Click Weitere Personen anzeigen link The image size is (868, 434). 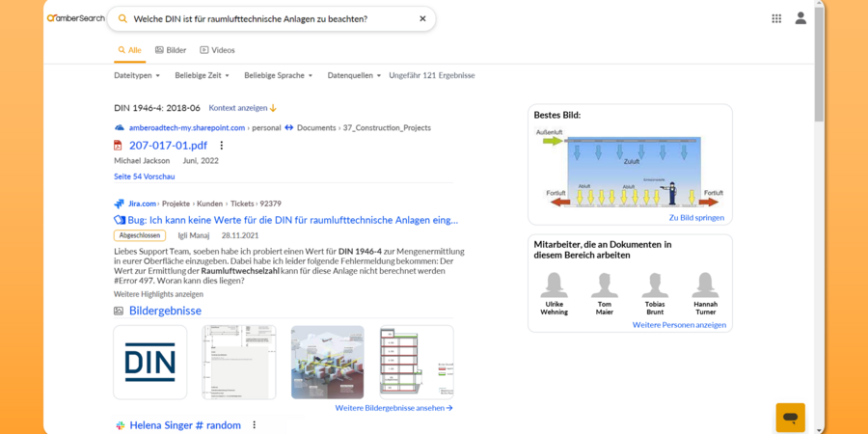pyautogui.click(x=679, y=325)
